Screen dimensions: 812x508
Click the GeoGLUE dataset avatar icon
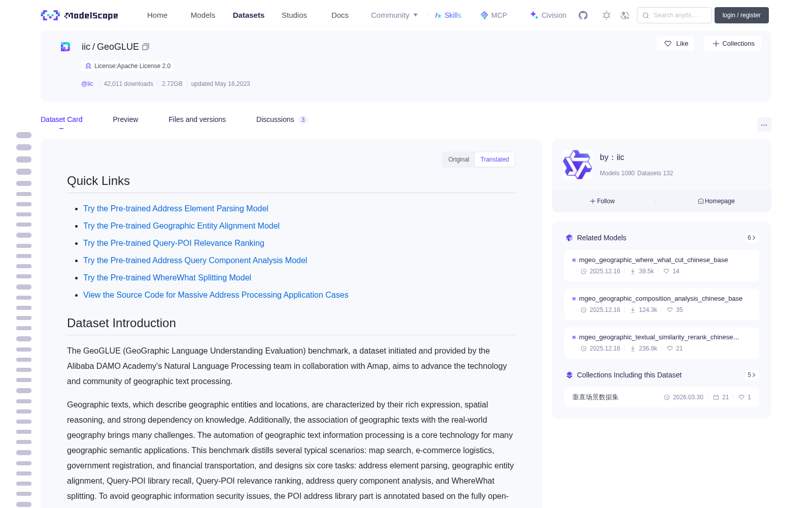pos(65,47)
